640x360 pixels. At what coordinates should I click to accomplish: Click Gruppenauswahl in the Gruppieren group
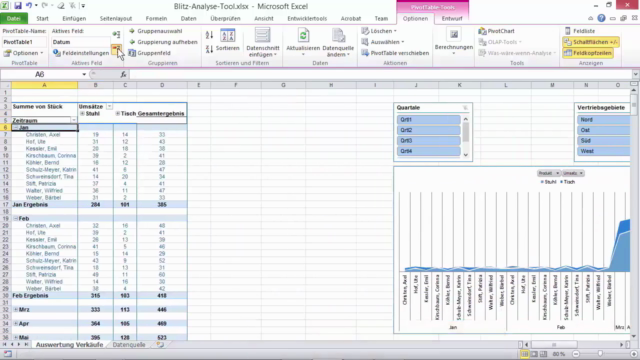pyautogui.click(x=155, y=31)
